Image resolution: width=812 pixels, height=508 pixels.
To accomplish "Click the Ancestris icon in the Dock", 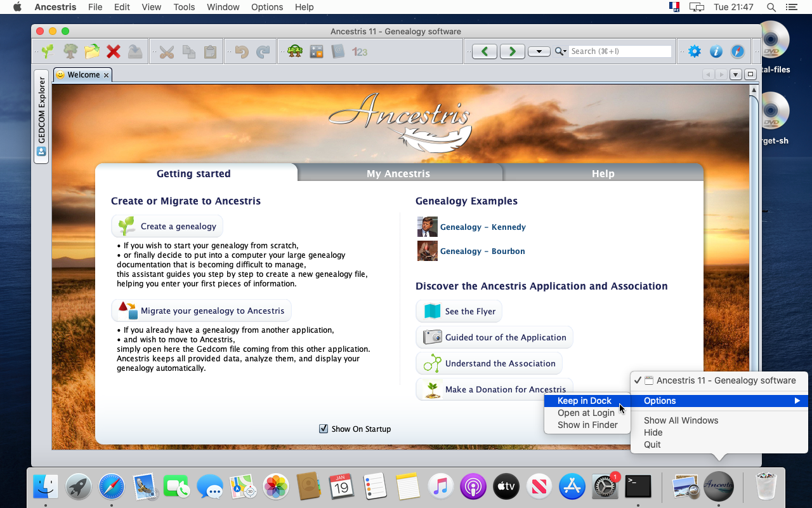I will tap(719, 487).
